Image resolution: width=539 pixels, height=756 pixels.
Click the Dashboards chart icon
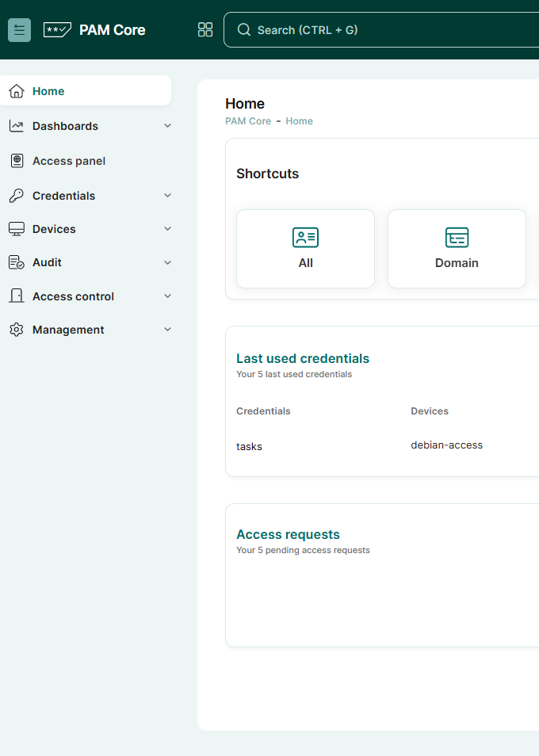coord(17,126)
